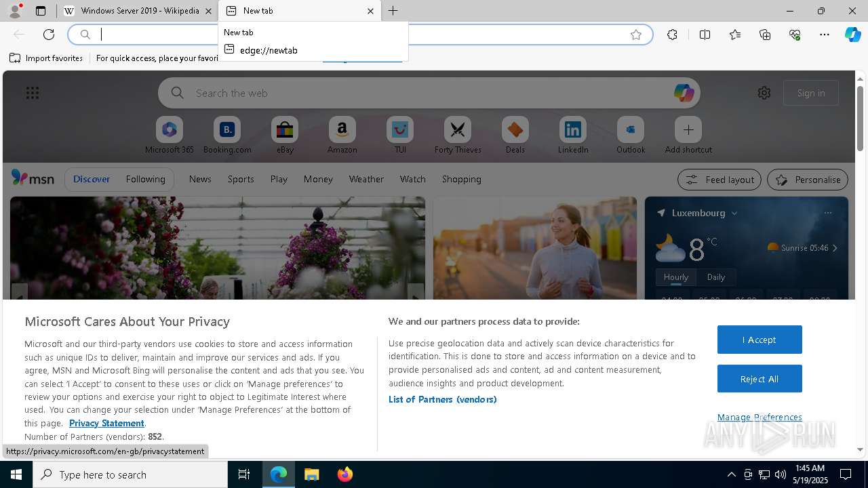Open the Windows Start menu
868x488 pixels.
[16, 474]
